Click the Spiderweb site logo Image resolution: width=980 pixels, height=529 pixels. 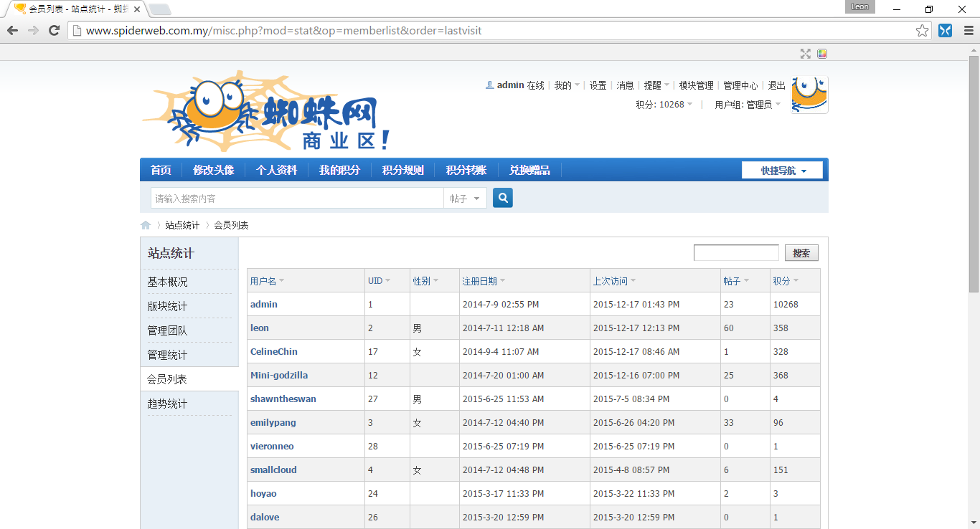(265, 111)
